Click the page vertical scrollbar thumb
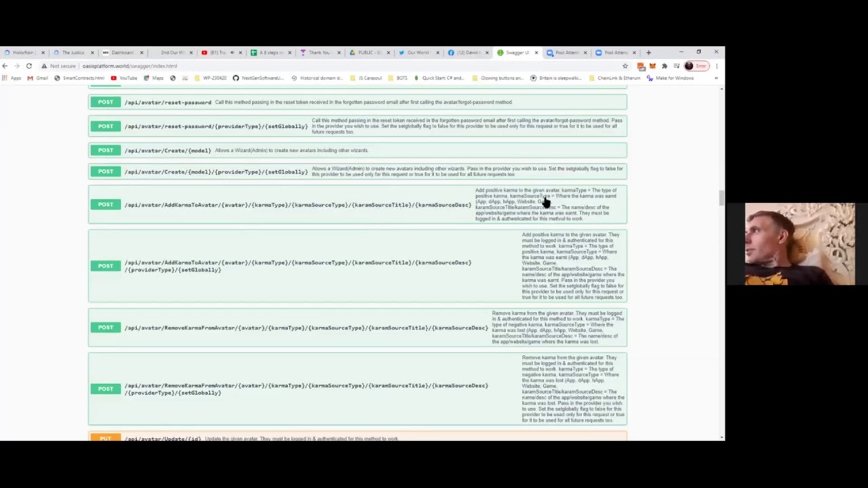 pos(720,197)
